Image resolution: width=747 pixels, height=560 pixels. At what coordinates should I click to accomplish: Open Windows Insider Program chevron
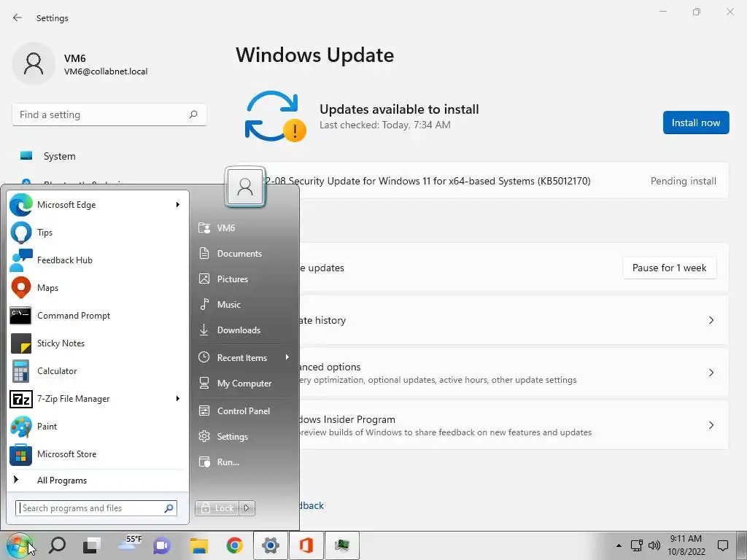(x=711, y=425)
